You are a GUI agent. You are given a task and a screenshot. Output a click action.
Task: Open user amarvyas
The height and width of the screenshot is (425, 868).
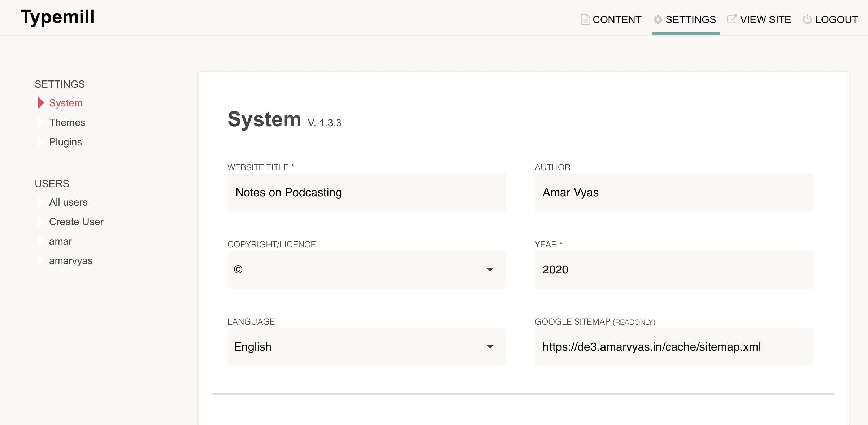click(x=71, y=261)
